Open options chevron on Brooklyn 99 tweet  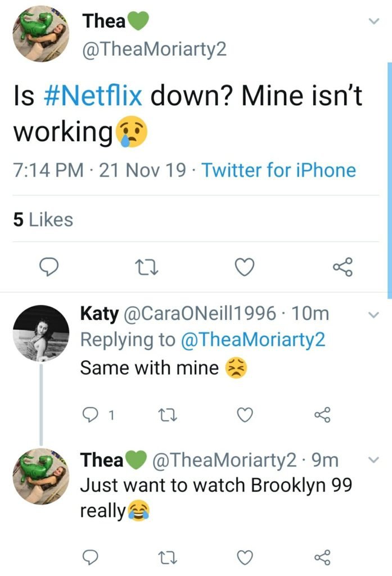pyautogui.click(x=372, y=460)
